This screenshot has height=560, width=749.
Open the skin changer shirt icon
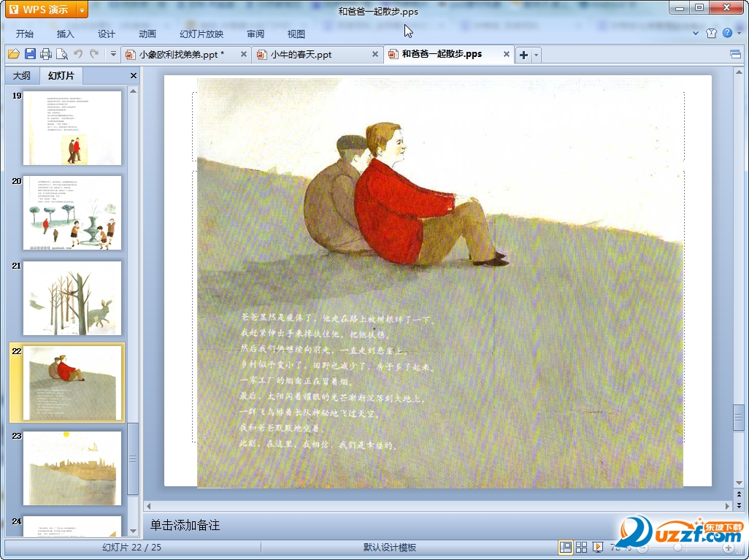coord(711,33)
